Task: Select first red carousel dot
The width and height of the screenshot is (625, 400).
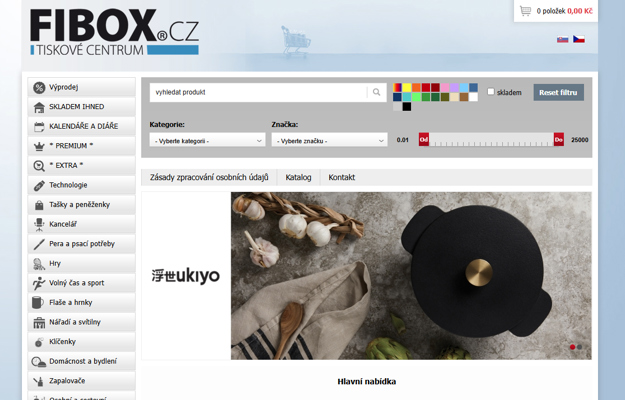Action: pyautogui.click(x=572, y=347)
